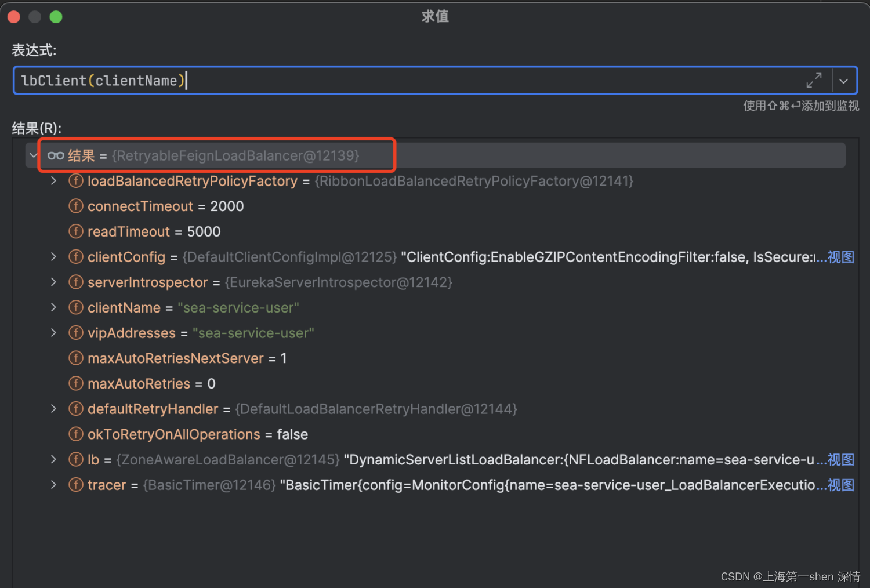Click the {RetryableFeignLoadBalancer@12139} result value

(235, 155)
